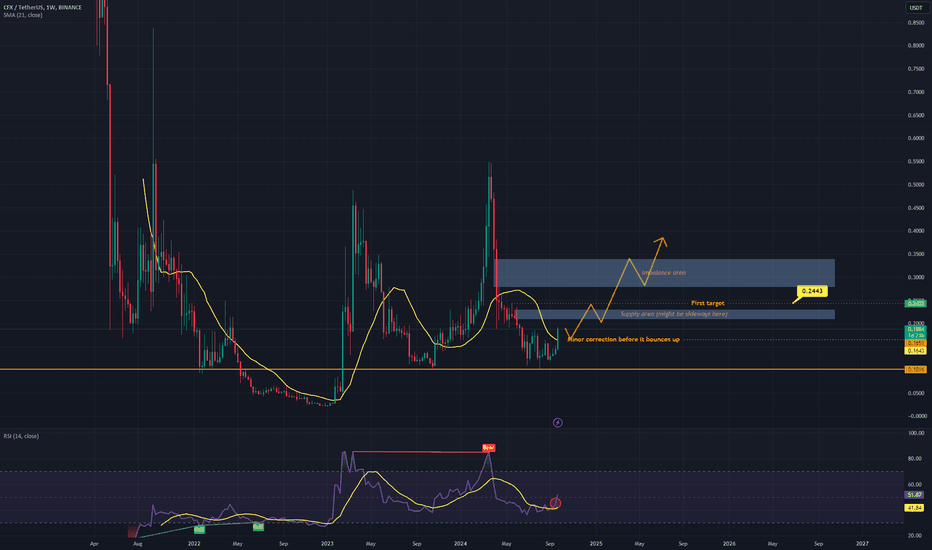Click 2026 on the time axis

click(729, 543)
